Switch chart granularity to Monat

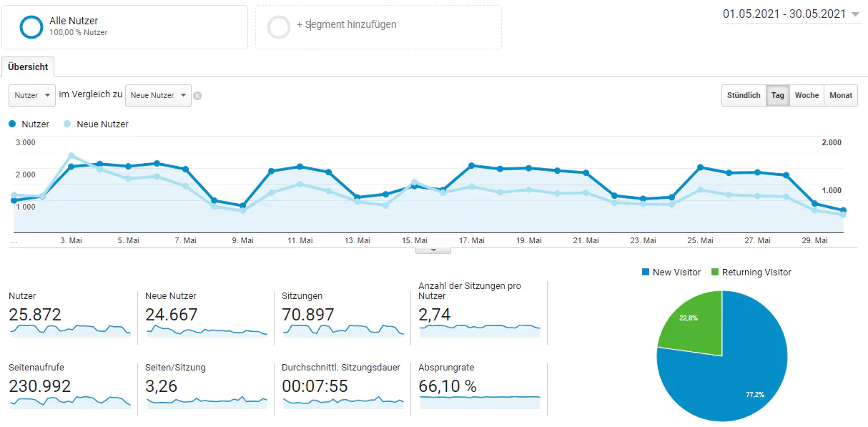841,95
